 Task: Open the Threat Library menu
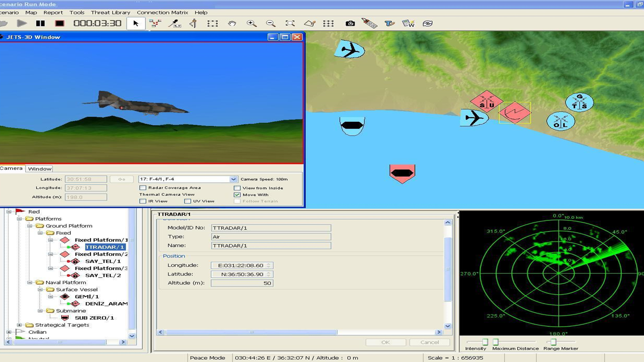pyautogui.click(x=110, y=12)
